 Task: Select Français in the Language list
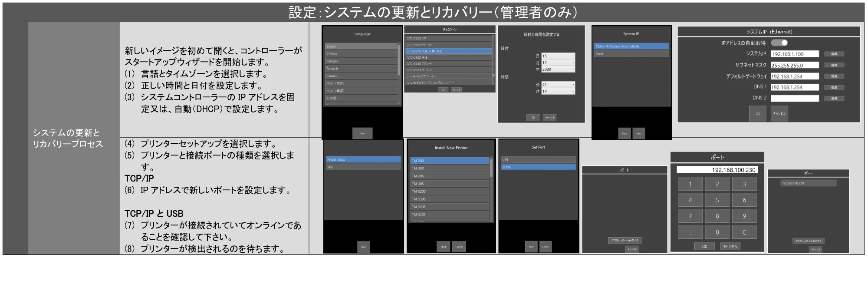coord(361,61)
